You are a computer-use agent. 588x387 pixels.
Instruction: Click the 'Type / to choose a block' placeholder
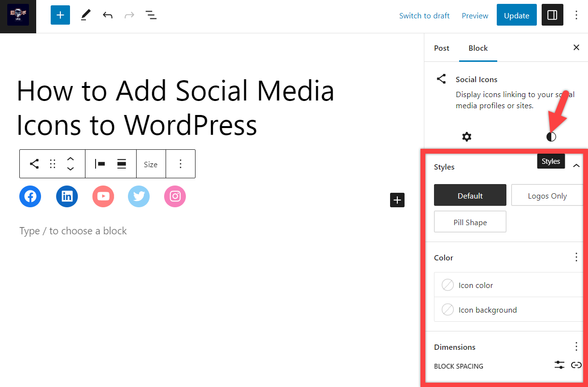click(x=73, y=231)
